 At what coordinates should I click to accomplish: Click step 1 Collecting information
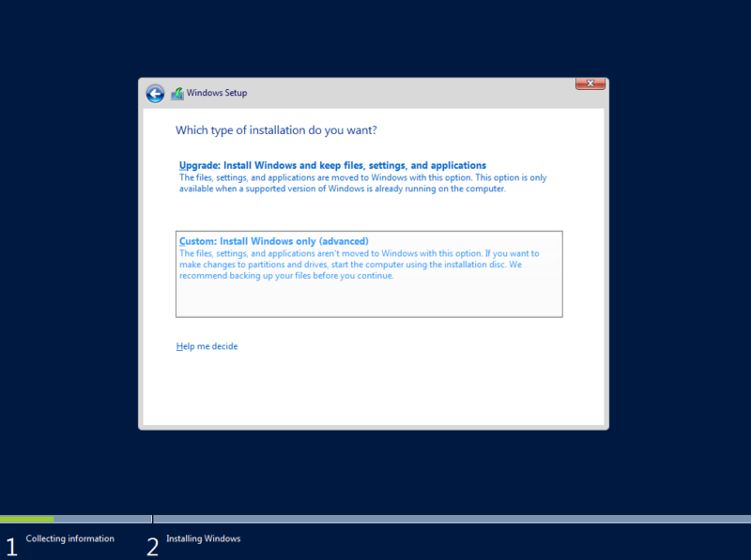(x=69, y=538)
